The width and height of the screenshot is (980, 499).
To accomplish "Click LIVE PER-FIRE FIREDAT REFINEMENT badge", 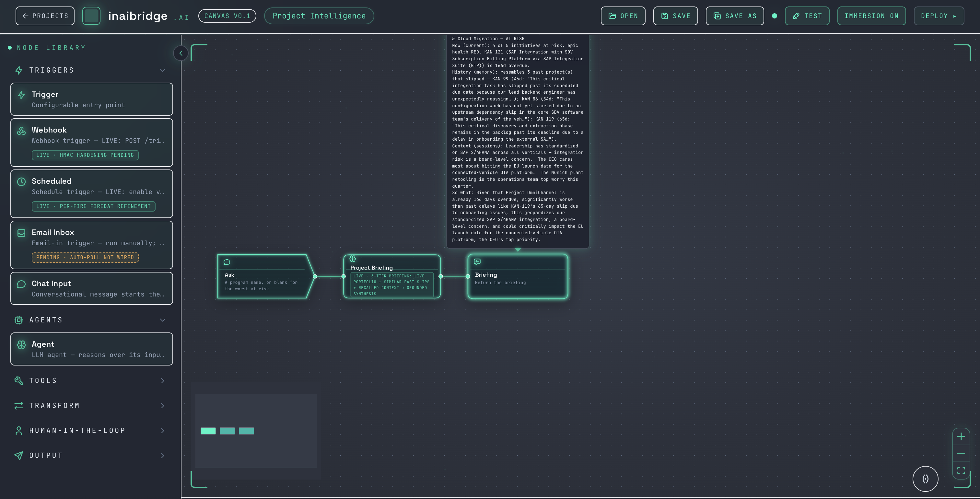I will 94,206.
